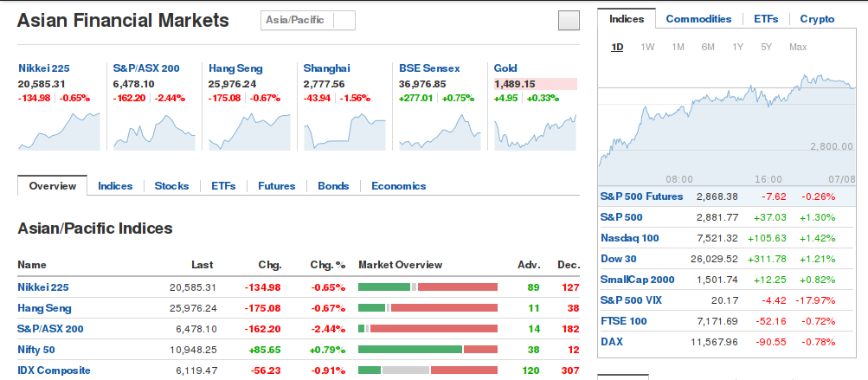Click the Gold mini chart
Screen dimensions: 868x380
[536, 131]
